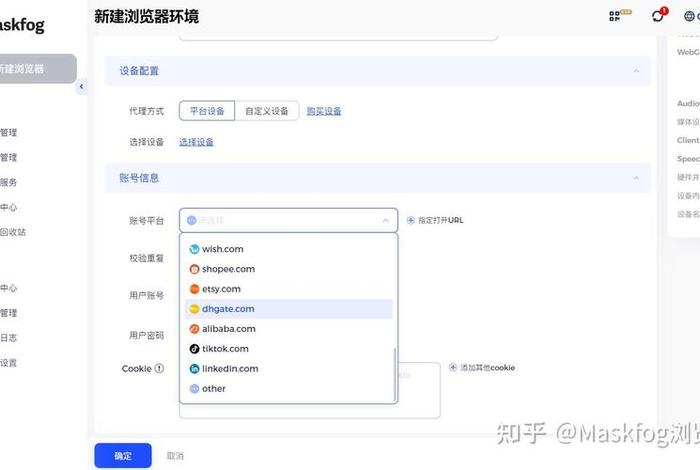
Task: Click the shopee.com logo icon
Action: [194, 269]
